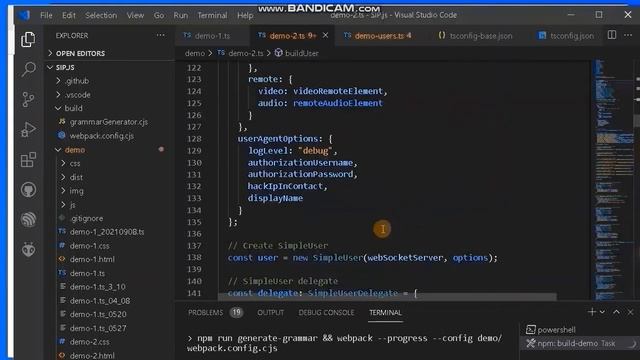Open .gitignore file in demo folder
This screenshot has width=640, height=360.
[87, 218]
